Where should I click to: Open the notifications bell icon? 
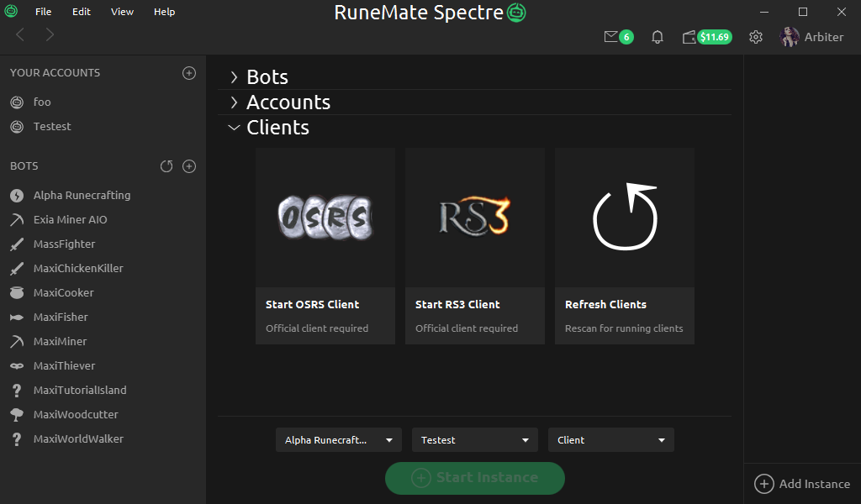click(x=658, y=37)
